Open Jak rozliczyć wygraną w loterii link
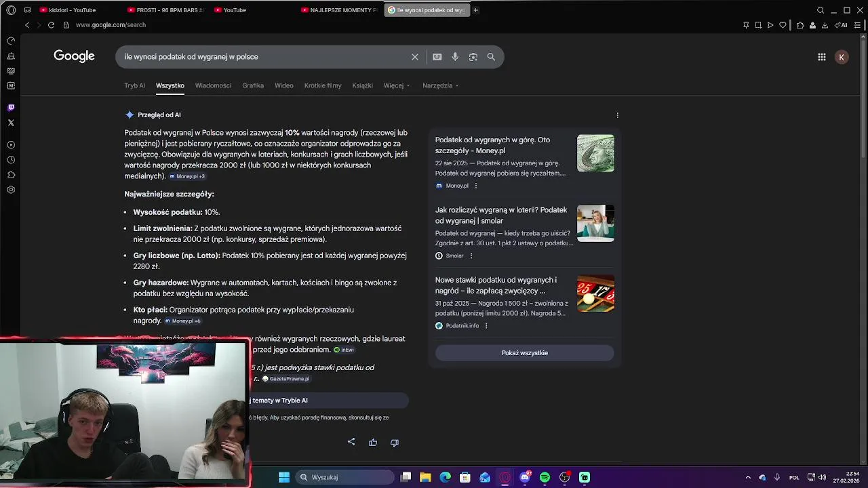Screen dimensions: 868x488 click(500, 215)
